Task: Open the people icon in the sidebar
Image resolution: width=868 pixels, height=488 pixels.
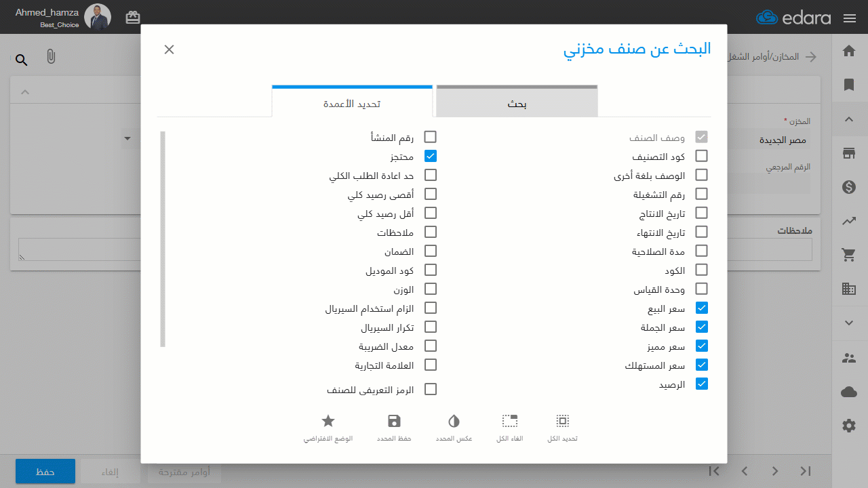Action: coord(849,358)
